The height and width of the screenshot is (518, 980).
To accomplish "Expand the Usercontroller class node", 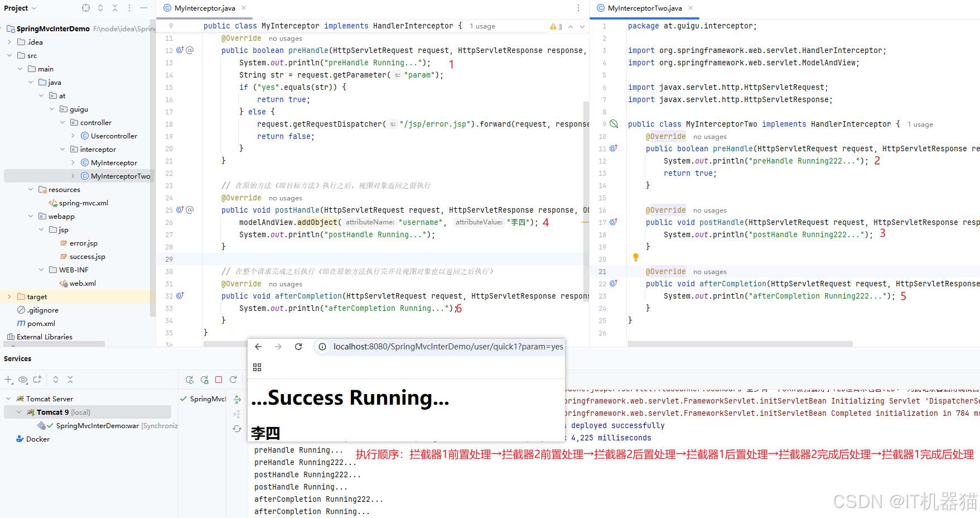I will point(73,136).
